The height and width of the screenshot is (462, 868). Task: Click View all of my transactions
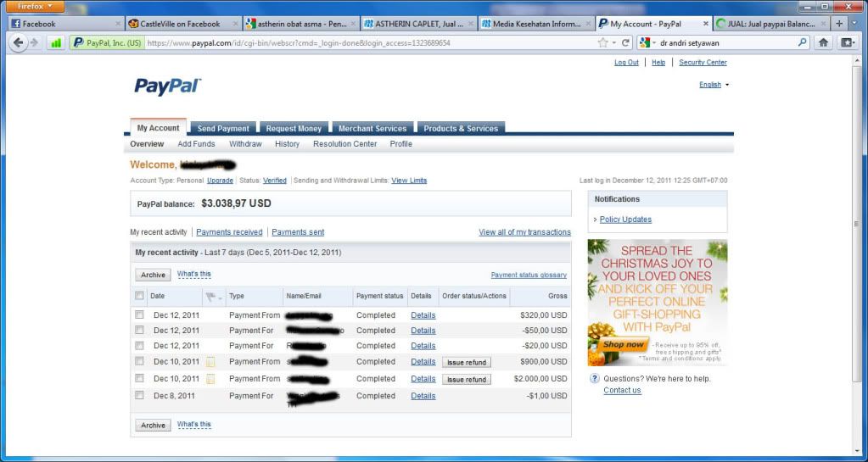click(524, 232)
